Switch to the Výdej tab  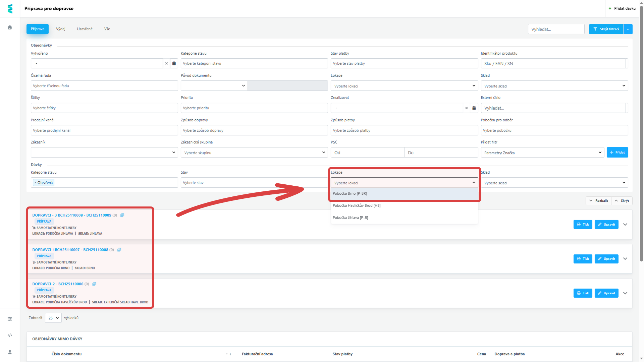click(x=61, y=29)
